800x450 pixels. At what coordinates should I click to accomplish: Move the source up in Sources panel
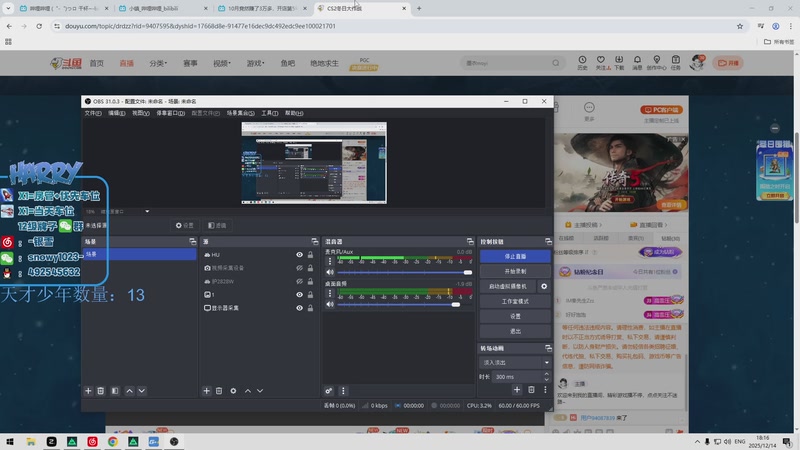click(248, 391)
